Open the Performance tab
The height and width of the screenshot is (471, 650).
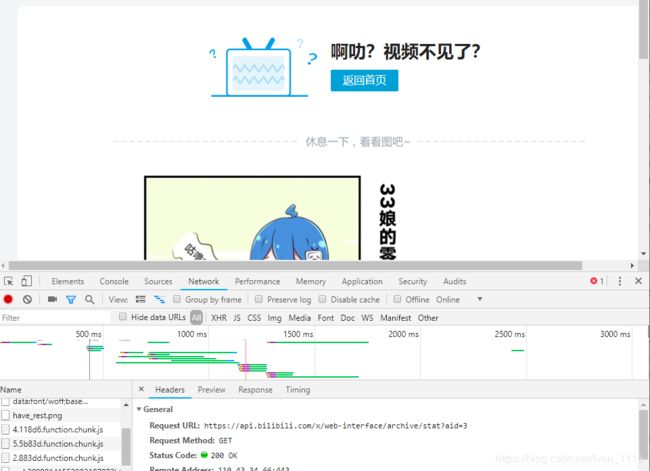pos(257,282)
